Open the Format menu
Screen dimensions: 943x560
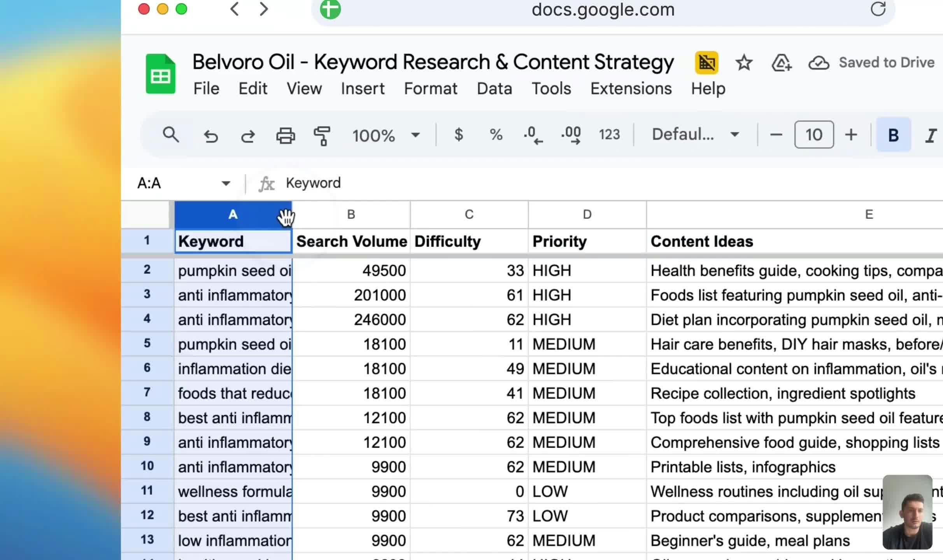pyautogui.click(x=431, y=89)
